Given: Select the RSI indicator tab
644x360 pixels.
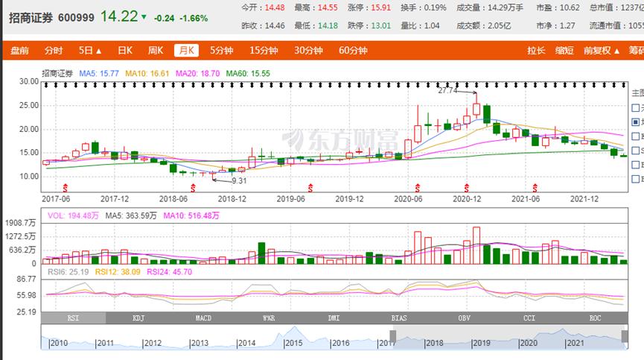Looking at the screenshot, I should pyautogui.click(x=73, y=318).
